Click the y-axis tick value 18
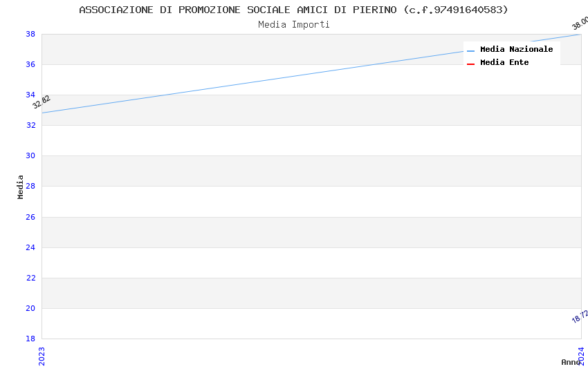 pos(30,339)
